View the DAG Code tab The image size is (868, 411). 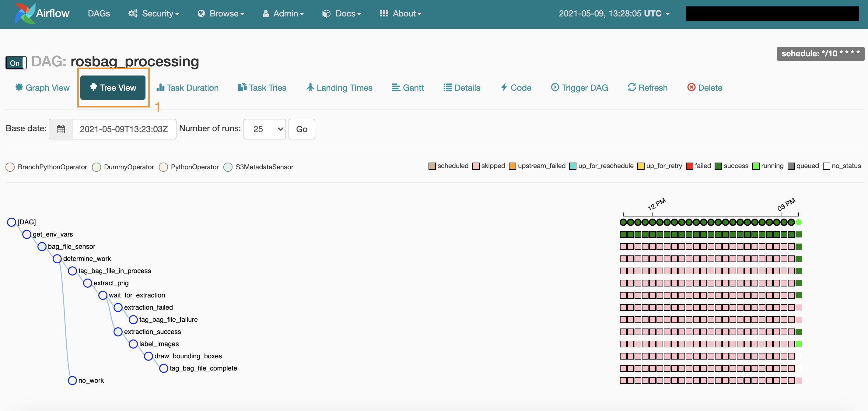pyautogui.click(x=516, y=88)
